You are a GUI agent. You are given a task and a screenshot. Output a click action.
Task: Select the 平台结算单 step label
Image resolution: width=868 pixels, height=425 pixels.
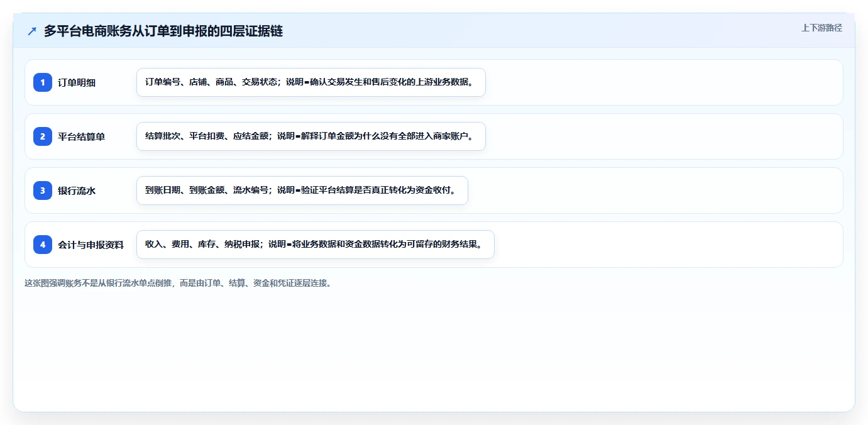pyautogui.click(x=81, y=136)
